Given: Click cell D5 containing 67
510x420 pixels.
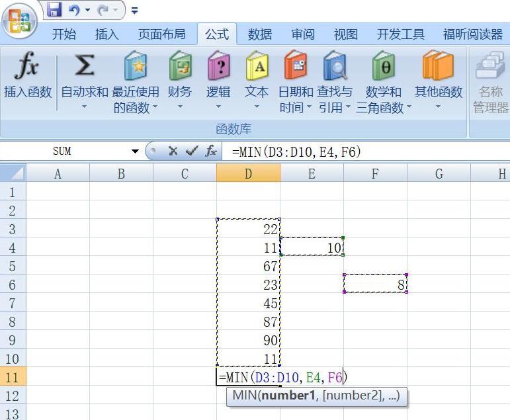Looking at the screenshot, I should (248, 266).
